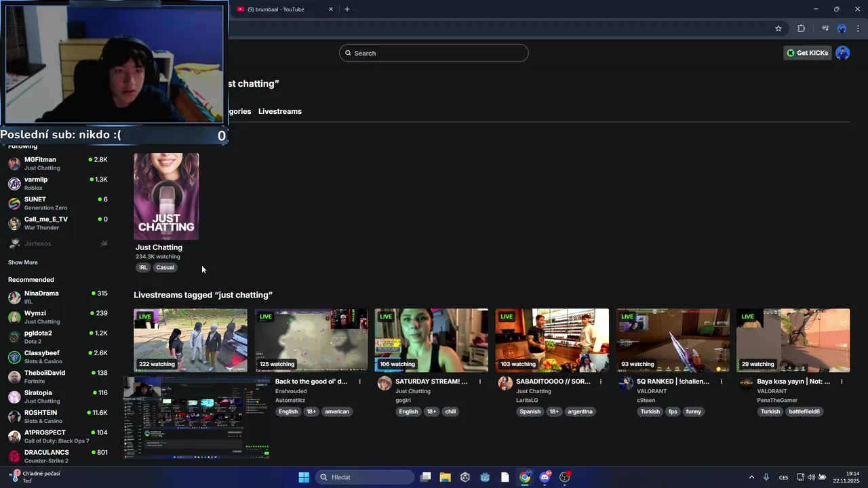Open the Just Chatting category title link

[159, 247]
